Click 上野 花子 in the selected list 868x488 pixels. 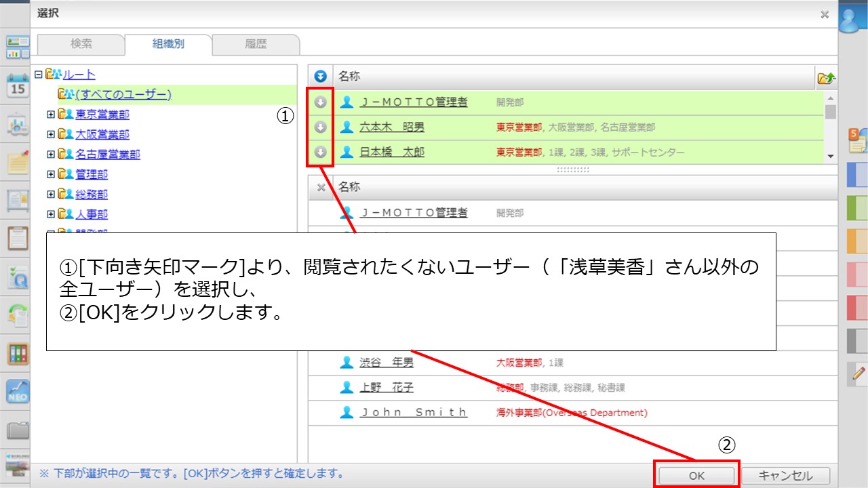pyautogui.click(x=386, y=388)
